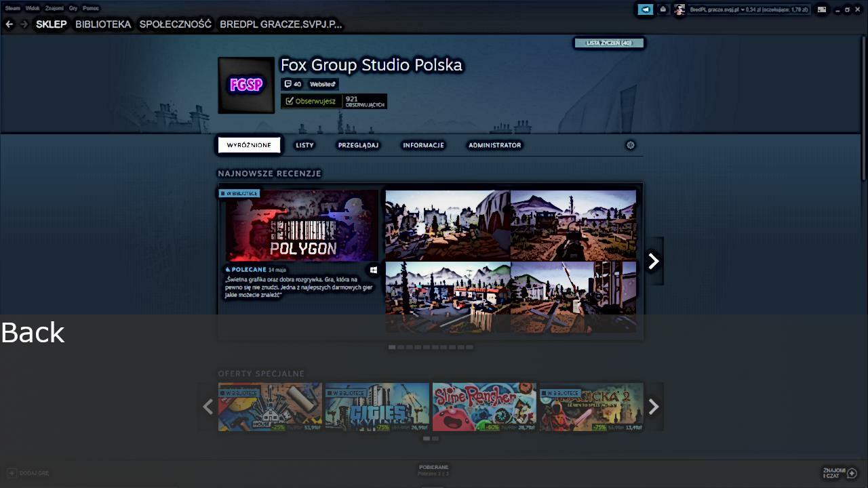Click the W BIBLIOTECE tag on Polygon
868x488 pixels.
pos(239,193)
